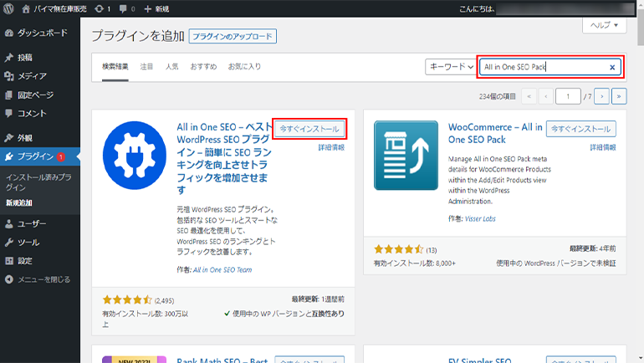
Task: Install All in One SEO with 今すぐインストール
Action: pos(309,129)
